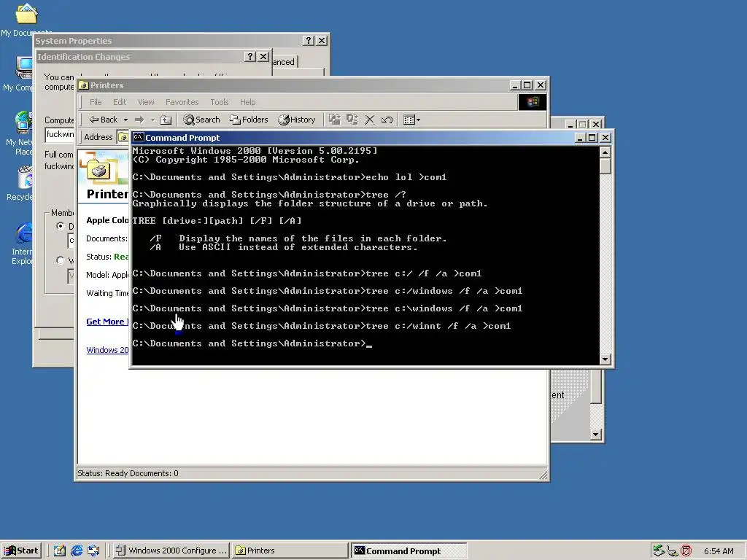The height and width of the screenshot is (560, 747).
Task: Click the third quick launch icon beside Internet Explorer
Action: pyautogui.click(x=94, y=551)
